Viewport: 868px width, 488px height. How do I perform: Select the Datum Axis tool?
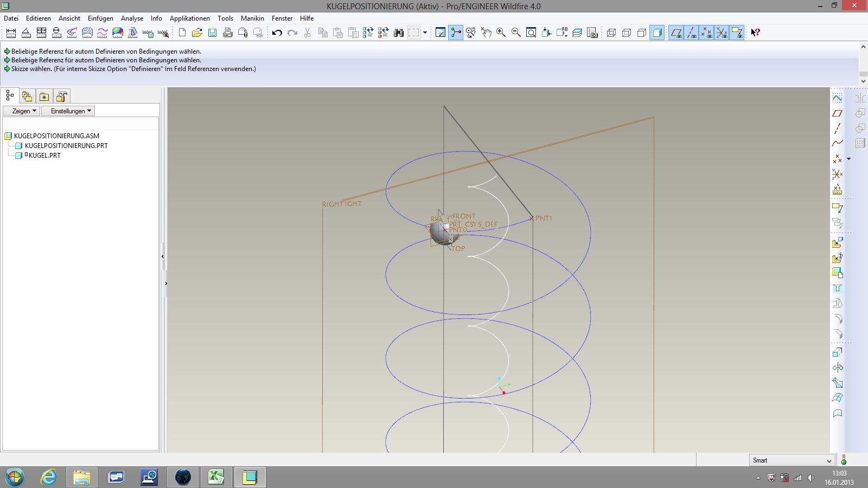[838, 129]
